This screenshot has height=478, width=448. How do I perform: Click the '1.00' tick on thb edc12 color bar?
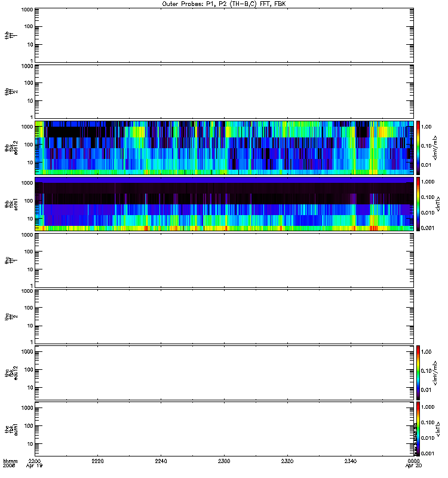click(x=426, y=127)
